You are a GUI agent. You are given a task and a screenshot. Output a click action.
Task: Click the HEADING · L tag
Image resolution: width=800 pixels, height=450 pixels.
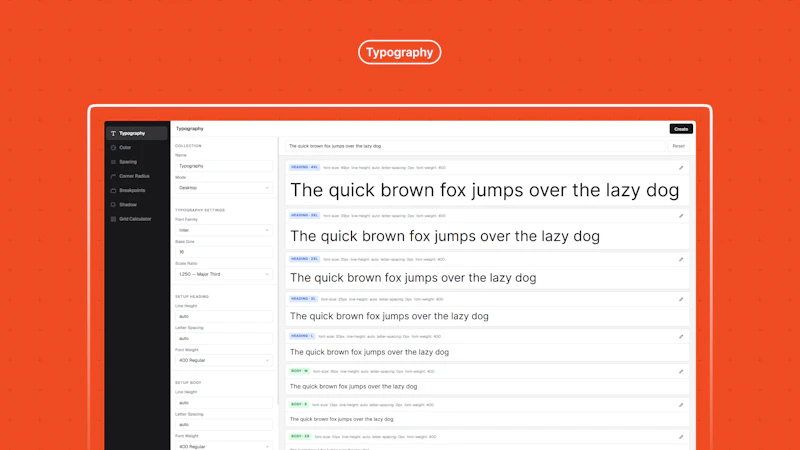tap(302, 336)
